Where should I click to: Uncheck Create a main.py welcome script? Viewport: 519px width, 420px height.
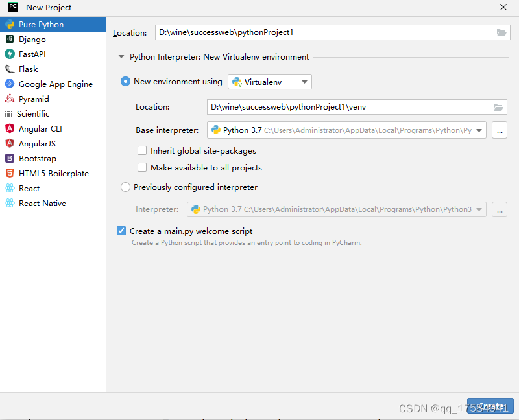coord(121,231)
